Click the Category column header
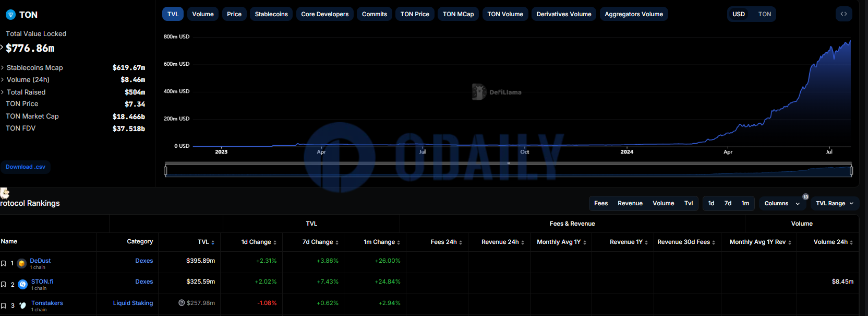Viewport: 868px width, 316px height. tap(140, 241)
